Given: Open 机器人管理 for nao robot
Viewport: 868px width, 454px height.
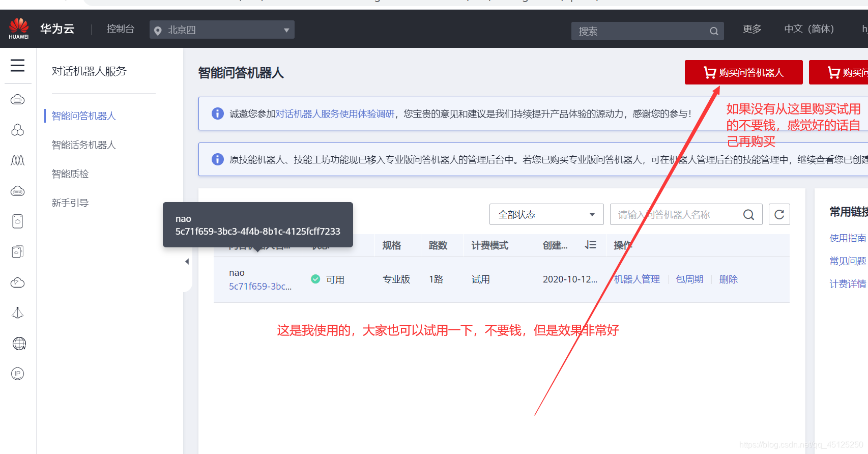Looking at the screenshot, I should pos(636,279).
